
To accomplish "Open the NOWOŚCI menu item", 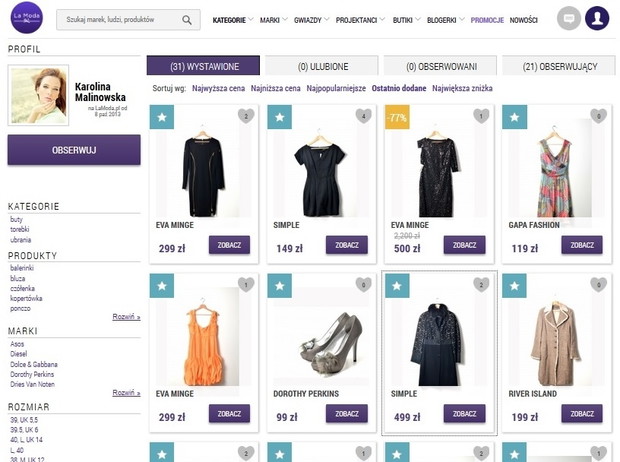I will click(524, 20).
